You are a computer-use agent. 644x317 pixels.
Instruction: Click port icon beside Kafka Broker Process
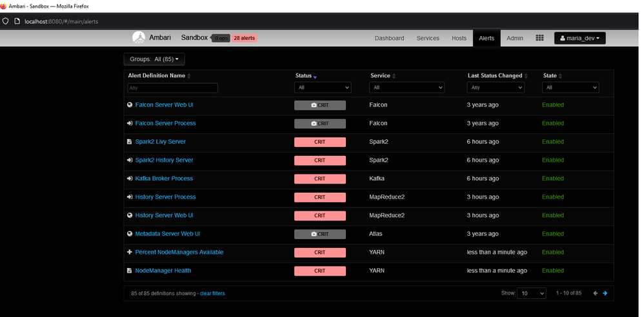point(129,178)
